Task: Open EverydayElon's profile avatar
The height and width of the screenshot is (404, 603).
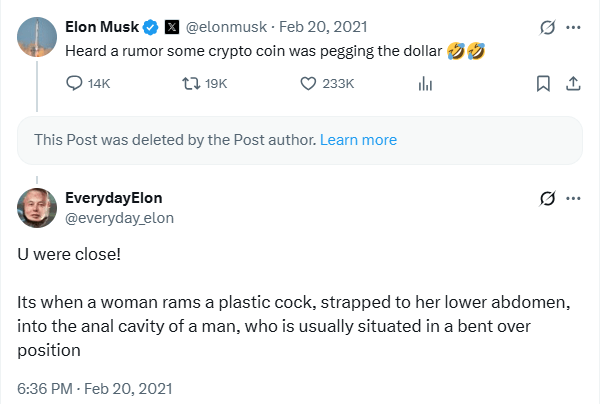Action: tap(36, 207)
